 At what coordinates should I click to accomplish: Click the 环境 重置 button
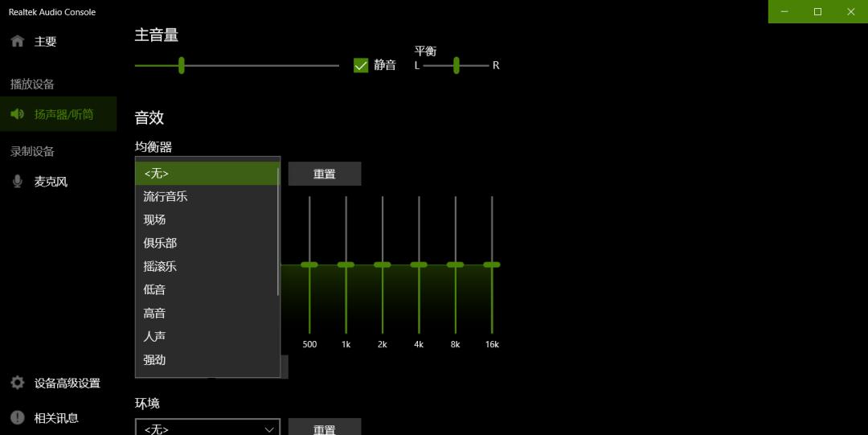point(325,427)
